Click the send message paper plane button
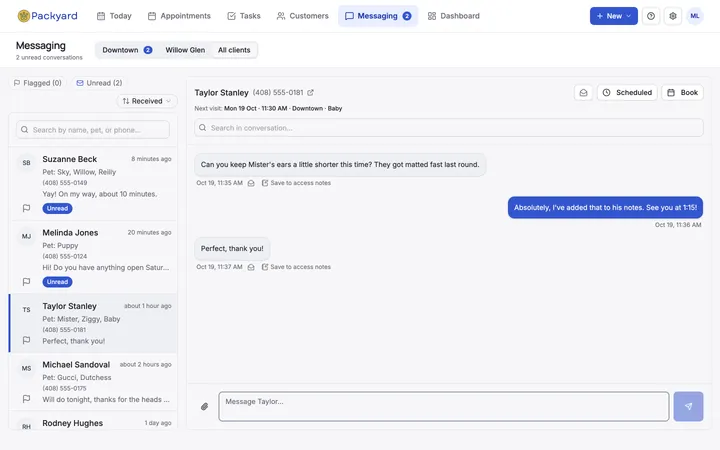720x450 pixels. (x=688, y=406)
